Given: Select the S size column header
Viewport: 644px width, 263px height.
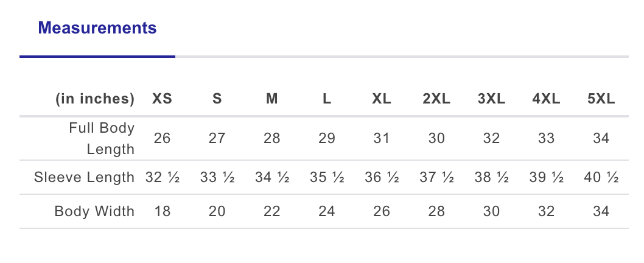Looking at the screenshot, I should pyautogui.click(x=217, y=99).
